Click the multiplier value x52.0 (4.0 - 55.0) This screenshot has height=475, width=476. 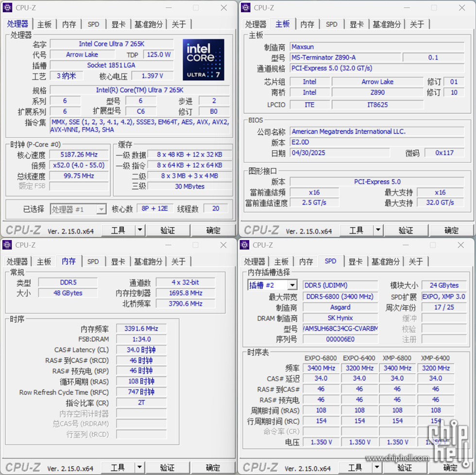click(x=79, y=165)
